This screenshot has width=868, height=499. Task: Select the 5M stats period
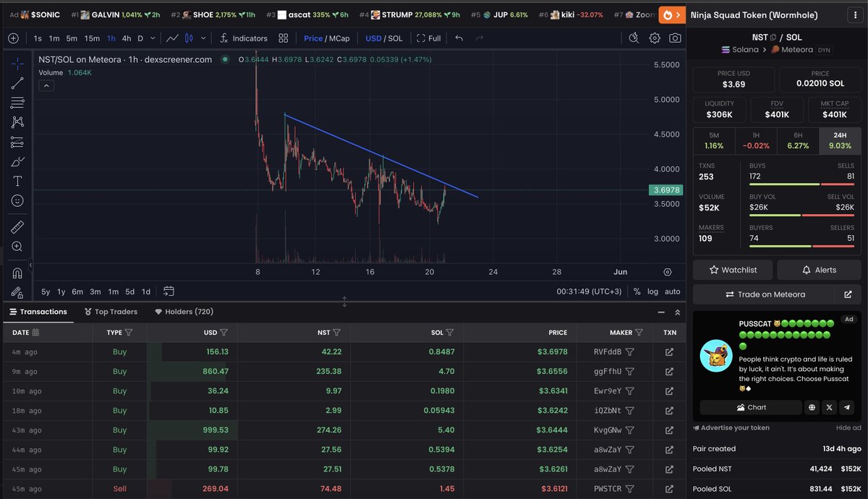[714, 141]
